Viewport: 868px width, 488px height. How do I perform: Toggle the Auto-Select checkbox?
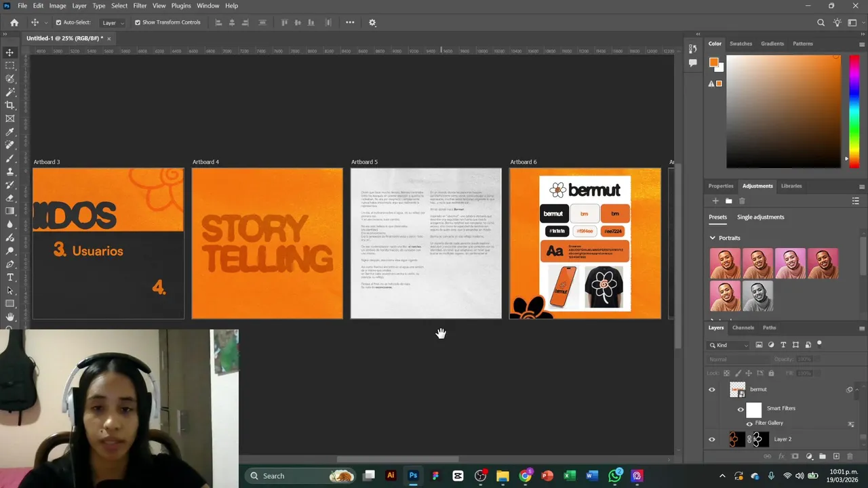coord(58,22)
